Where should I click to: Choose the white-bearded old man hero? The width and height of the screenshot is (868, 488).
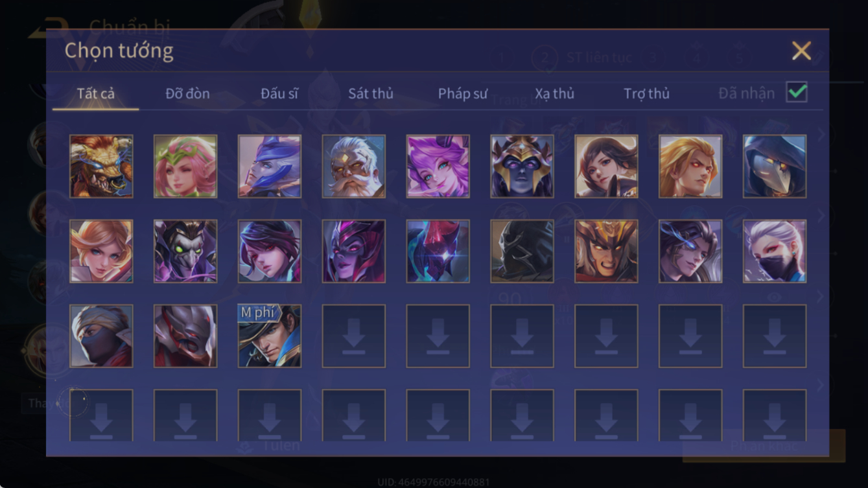[354, 167]
